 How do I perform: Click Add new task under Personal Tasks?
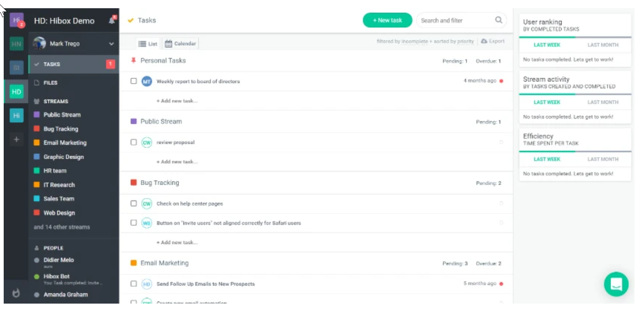[x=177, y=101]
